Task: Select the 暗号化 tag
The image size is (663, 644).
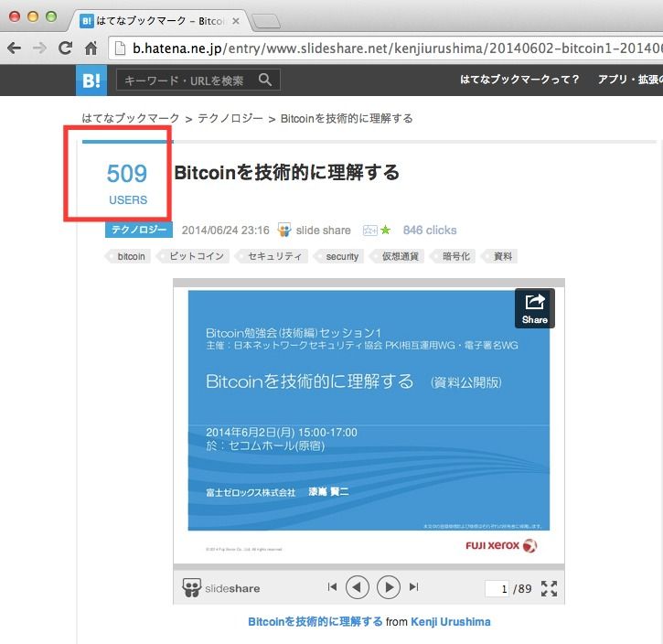Action: click(453, 256)
